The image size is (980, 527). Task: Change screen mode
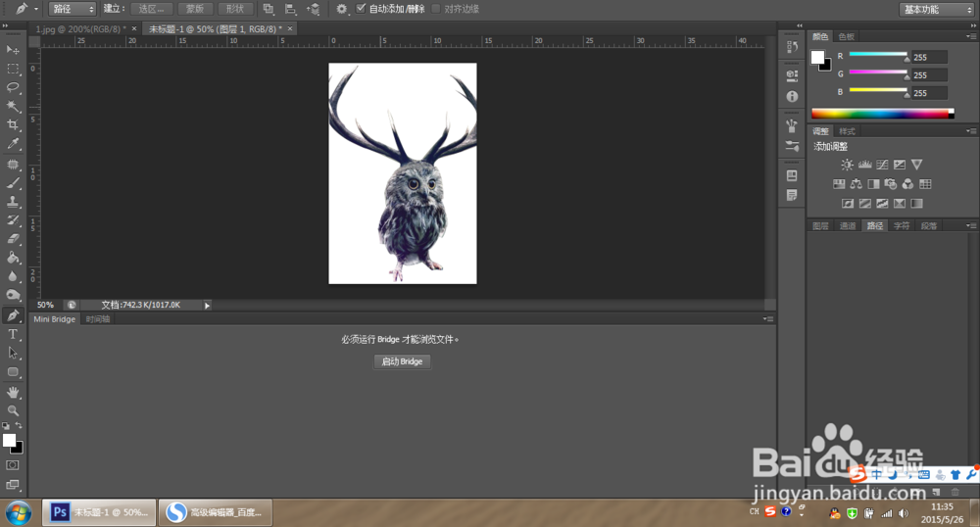tap(13, 485)
